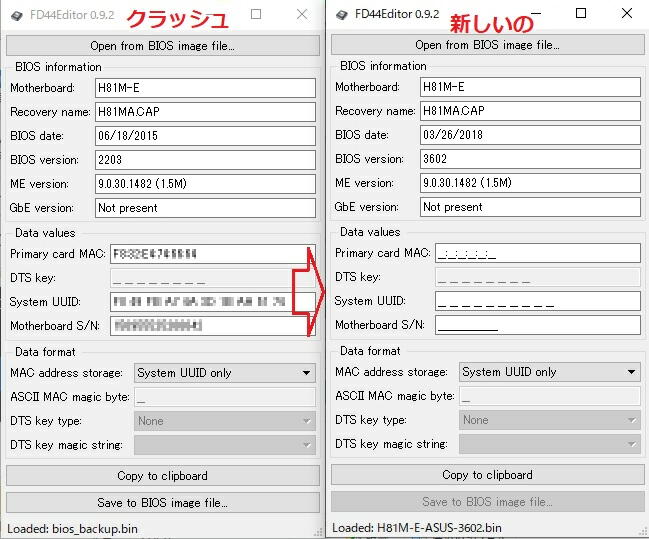Click status text Loaded: H81M-E-ASUS-3602.bin
Image resolution: width=649 pixels, height=539 pixels.
point(417,528)
